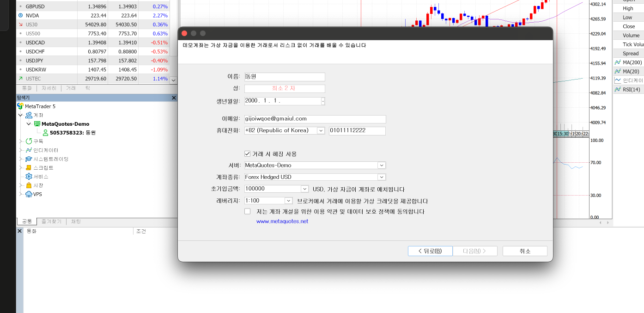Select the USDJPY symbol row
The width and height of the screenshot is (644, 313).
(93, 61)
